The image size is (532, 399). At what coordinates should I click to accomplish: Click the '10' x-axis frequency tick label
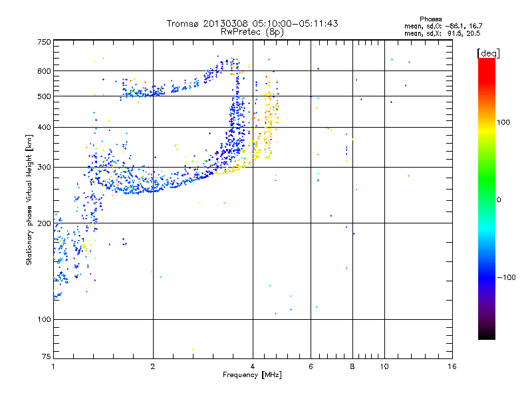384,366
